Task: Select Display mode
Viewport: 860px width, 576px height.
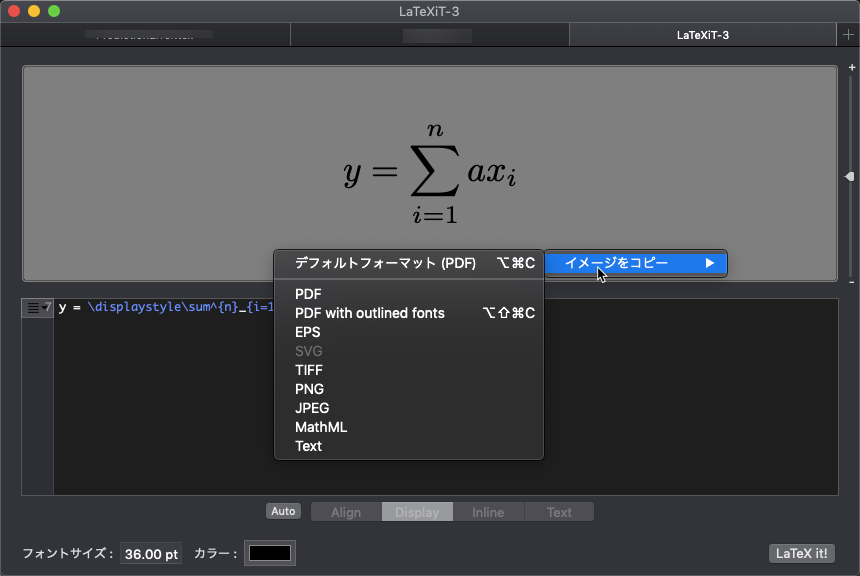Action: (x=417, y=512)
